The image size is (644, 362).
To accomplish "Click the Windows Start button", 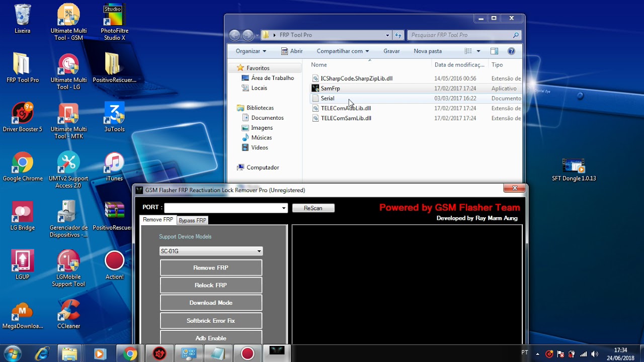I will pyautogui.click(x=12, y=353).
